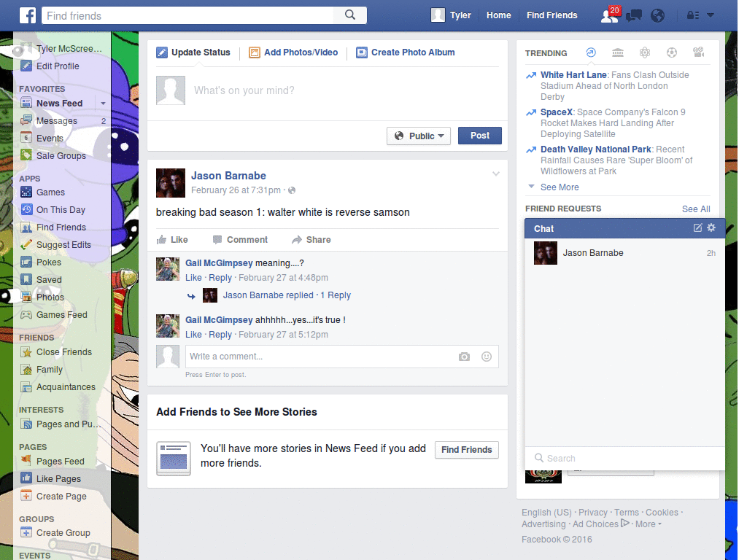Open the messages chat bubbles icon
This screenshot has width=747, height=560.
[634, 16]
